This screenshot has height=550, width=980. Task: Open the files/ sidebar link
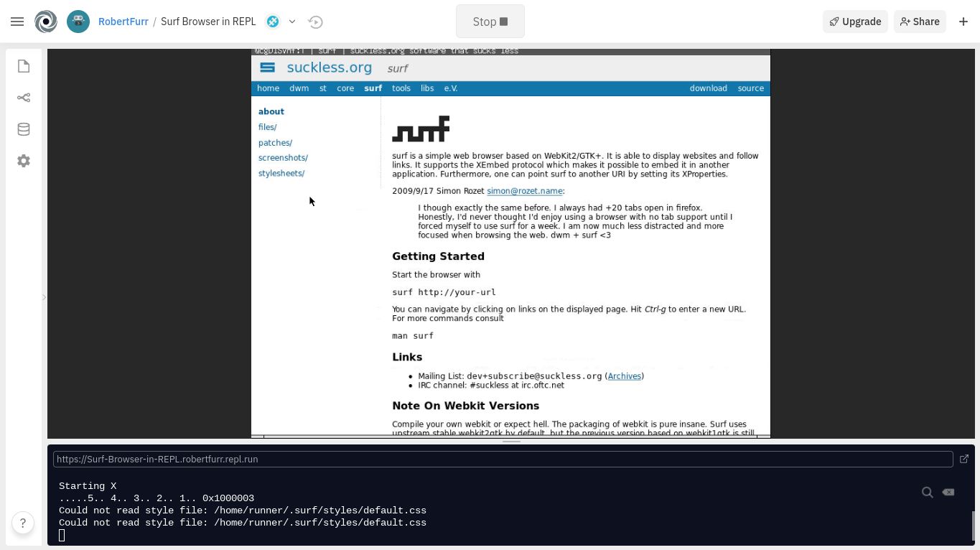[267, 127]
